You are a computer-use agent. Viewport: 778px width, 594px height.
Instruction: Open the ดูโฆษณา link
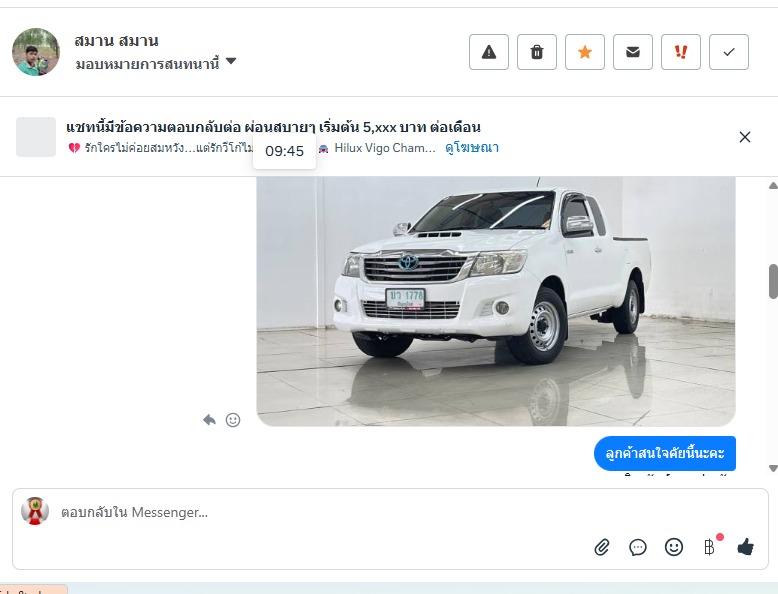[472, 148]
